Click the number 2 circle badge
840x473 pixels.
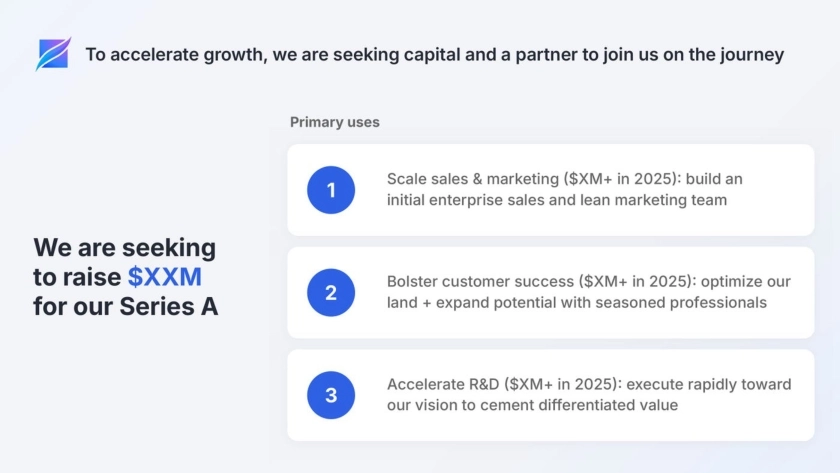point(331,293)
